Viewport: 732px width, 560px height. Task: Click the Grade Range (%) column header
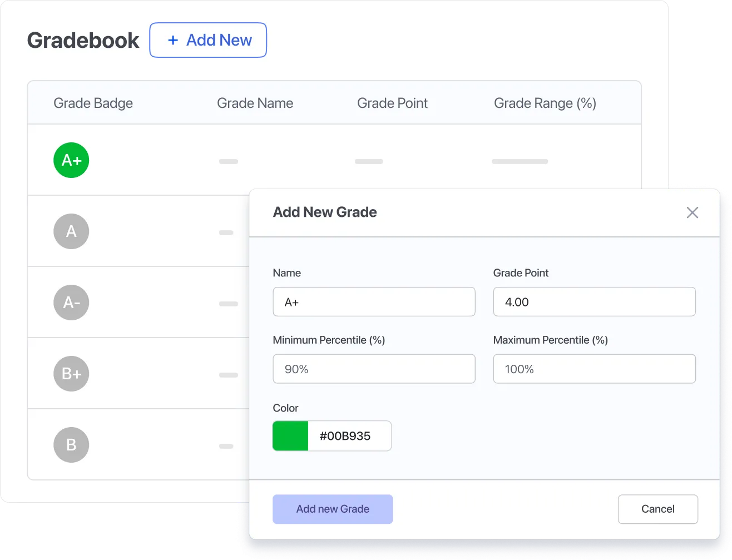click(545, 103)
